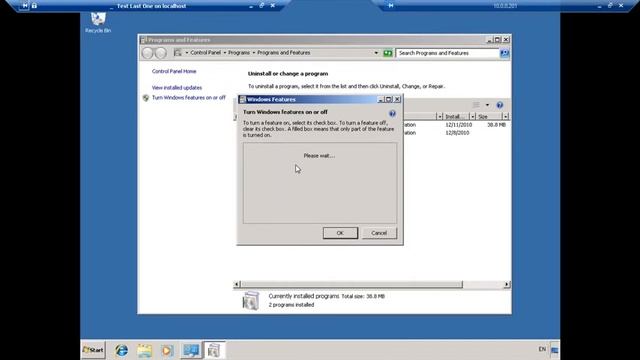Screen dimensions: 640x360
Task: Click the green refresh button beside address bar
Action: coord(387,53)
